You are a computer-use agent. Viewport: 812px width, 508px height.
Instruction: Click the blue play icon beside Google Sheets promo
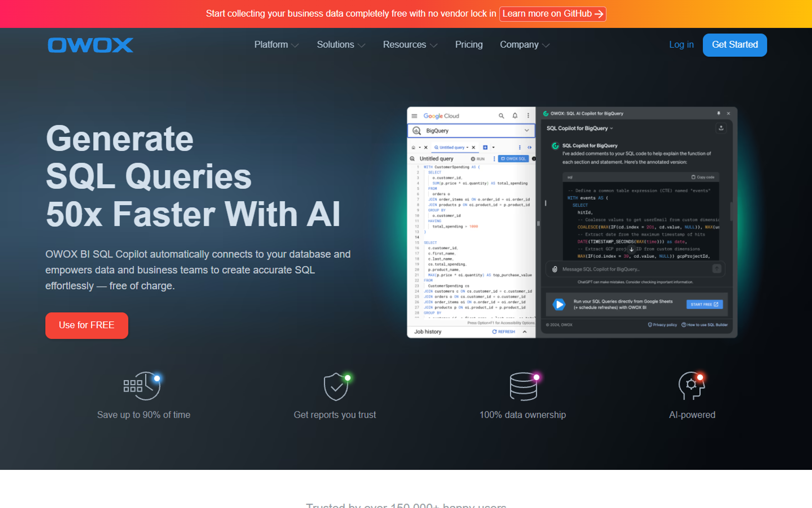559,304
